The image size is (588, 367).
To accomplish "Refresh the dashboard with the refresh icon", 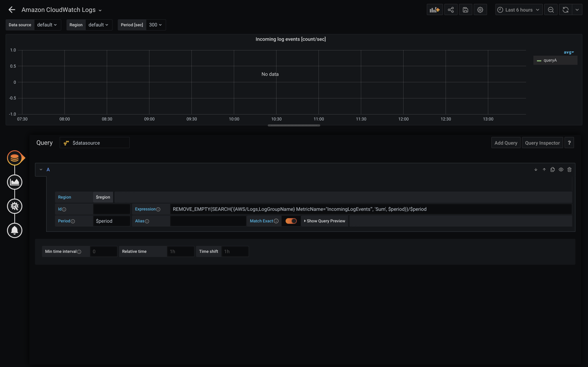I will click(565, 9).
